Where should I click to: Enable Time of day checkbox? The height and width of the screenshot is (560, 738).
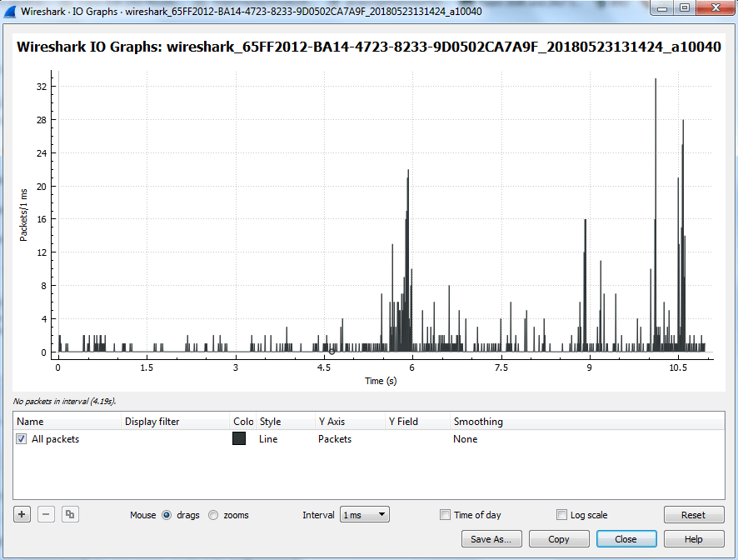pyautogui.click(x=445, y=515)
